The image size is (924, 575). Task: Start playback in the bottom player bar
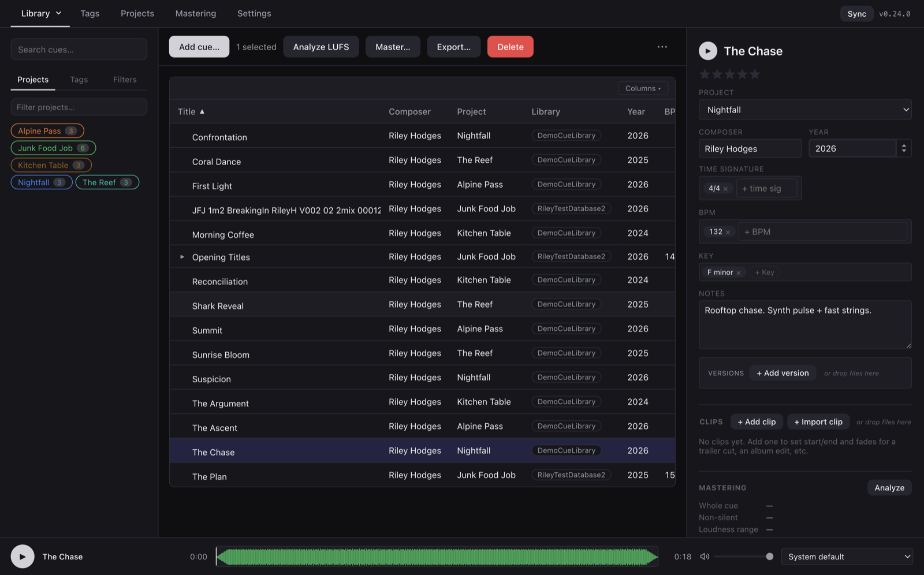pos(23,557)
